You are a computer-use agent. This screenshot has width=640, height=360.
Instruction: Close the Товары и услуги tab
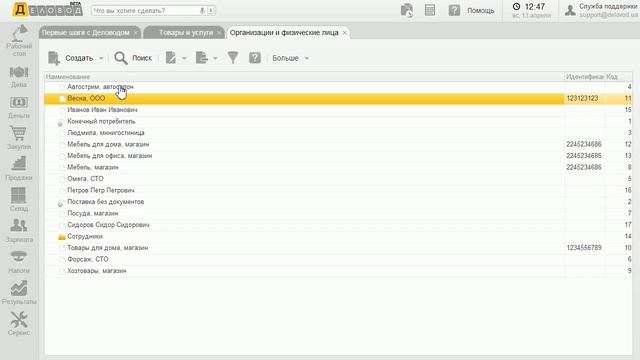click(x=219, y=33)
